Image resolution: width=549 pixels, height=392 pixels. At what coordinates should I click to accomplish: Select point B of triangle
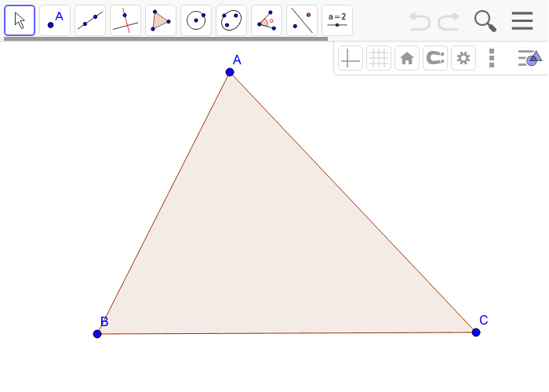click(x=97, y=334)
